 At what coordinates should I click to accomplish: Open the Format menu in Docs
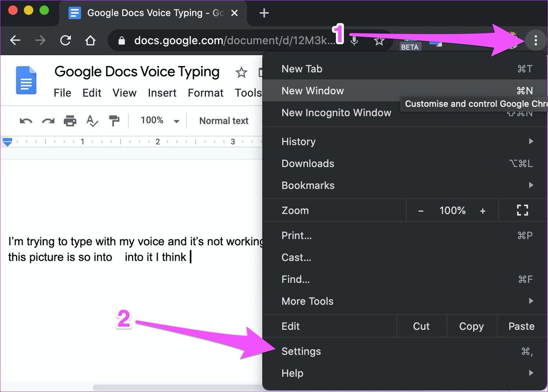[x=205, y=93]
